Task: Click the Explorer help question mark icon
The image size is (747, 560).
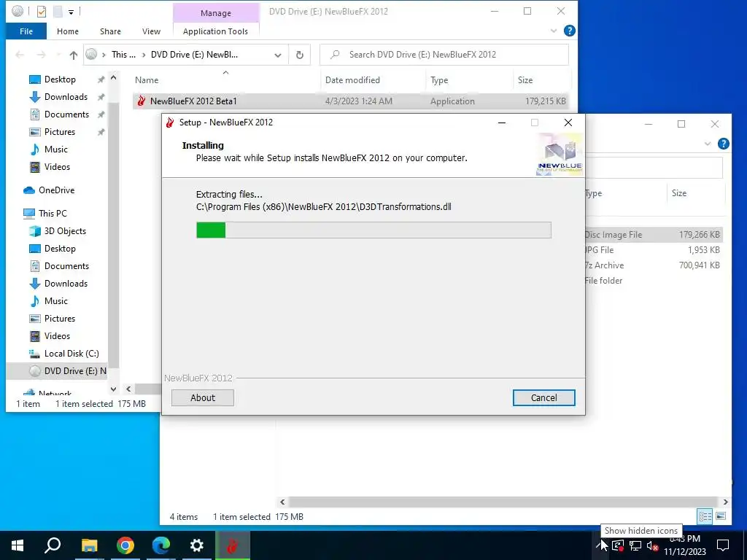Action: click(x=569, y=31)
